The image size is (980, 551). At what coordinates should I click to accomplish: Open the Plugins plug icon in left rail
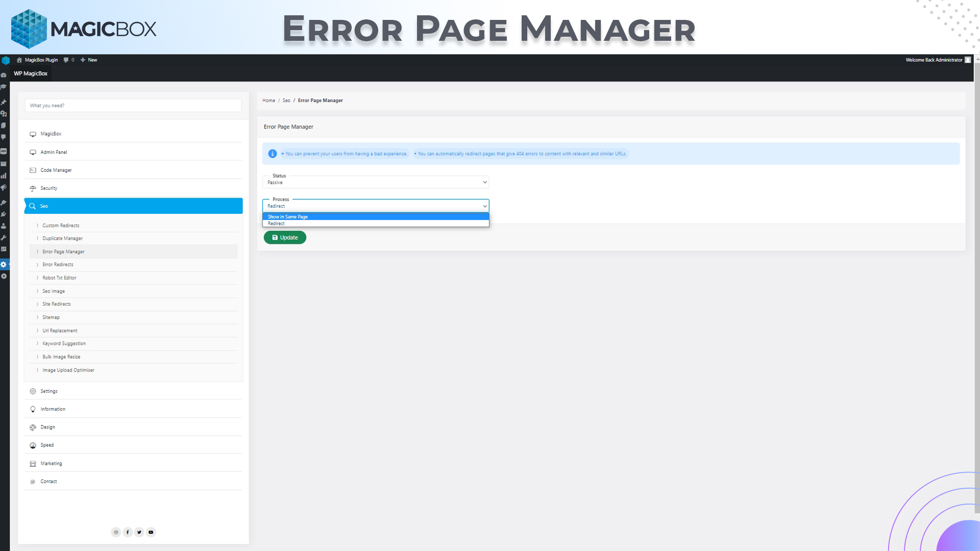click(x=4, y=214)
